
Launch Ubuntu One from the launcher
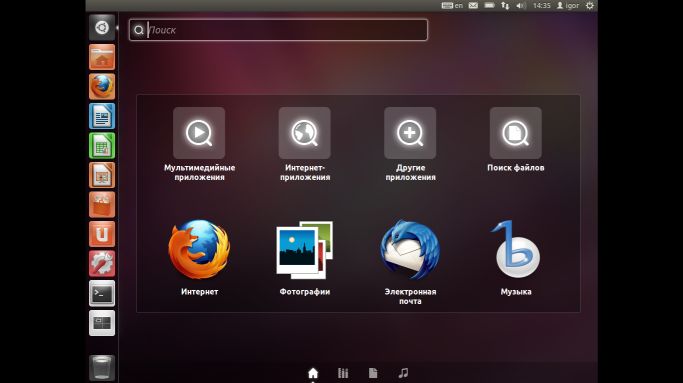(102, 234)
